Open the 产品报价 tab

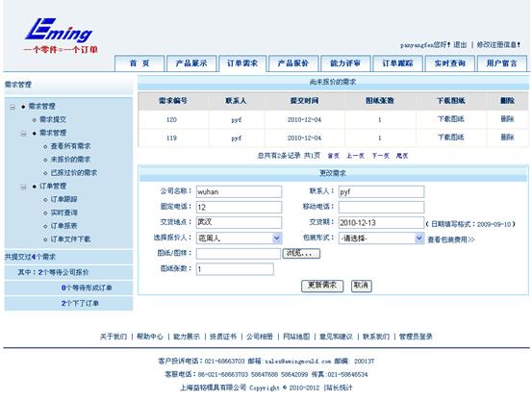tap(293, 63)
